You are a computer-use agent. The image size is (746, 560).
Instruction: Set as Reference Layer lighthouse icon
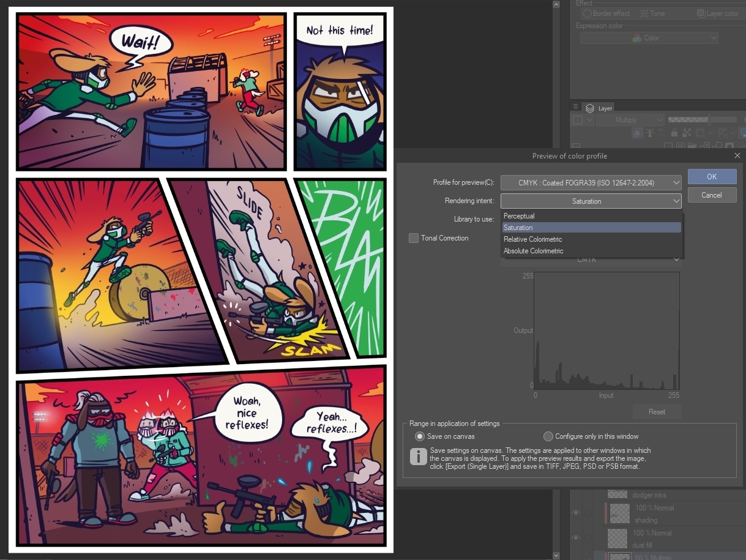[650, 133]
